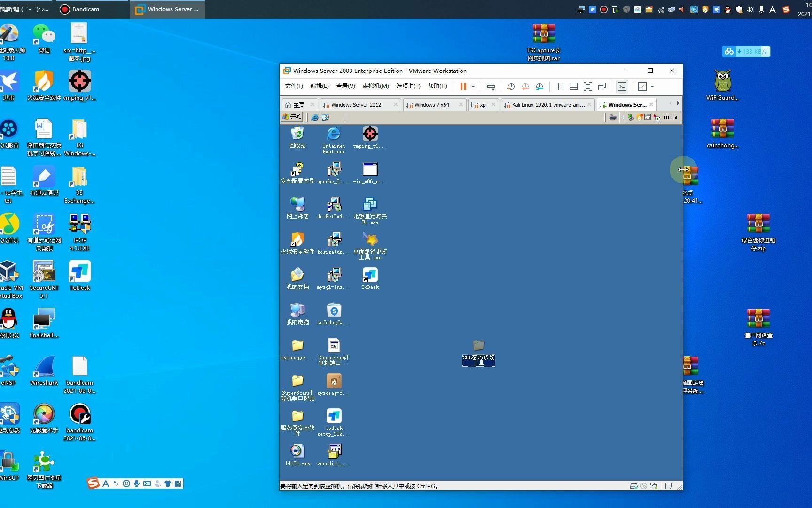Viewport: 812px width, 508px height.
Task: Switch to the xp tab
Action: tap(483, 105)
